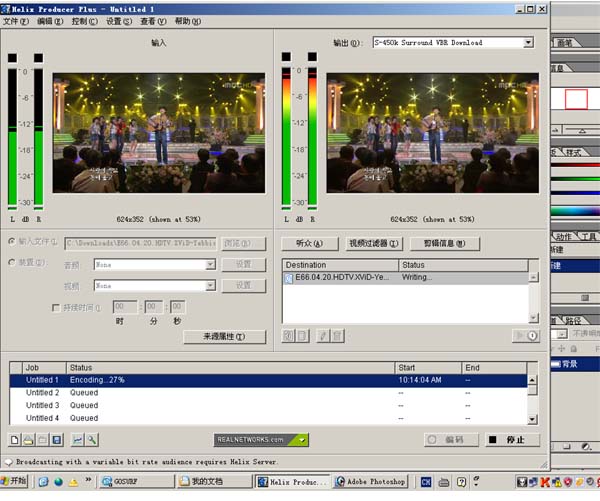The height and width of the screenshot is (501, 600).
Task: Select the Untitled 4 queued job row
Action: (x=268, y=418)
